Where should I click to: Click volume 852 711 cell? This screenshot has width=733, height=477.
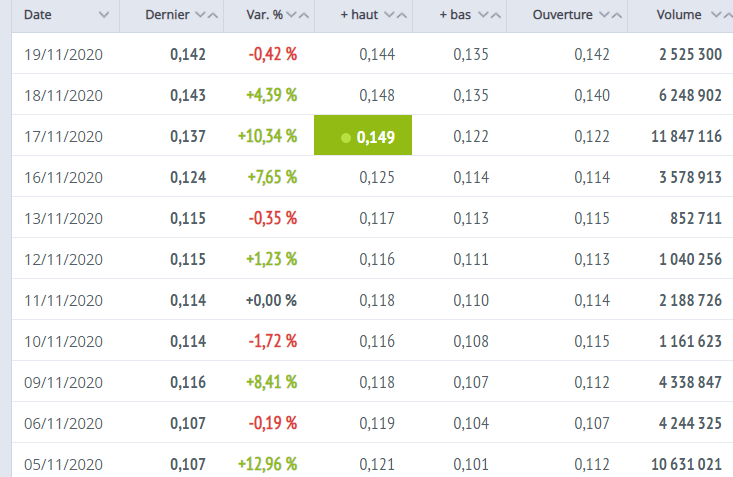(696, 218)
